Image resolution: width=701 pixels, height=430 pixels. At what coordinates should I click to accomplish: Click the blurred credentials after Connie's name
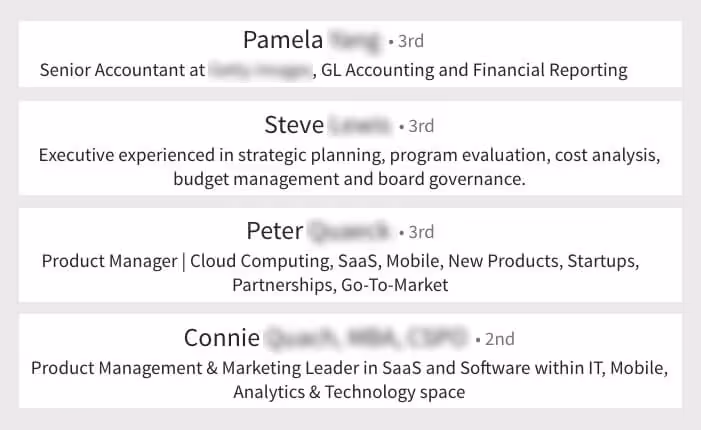[x=364, y=338]
